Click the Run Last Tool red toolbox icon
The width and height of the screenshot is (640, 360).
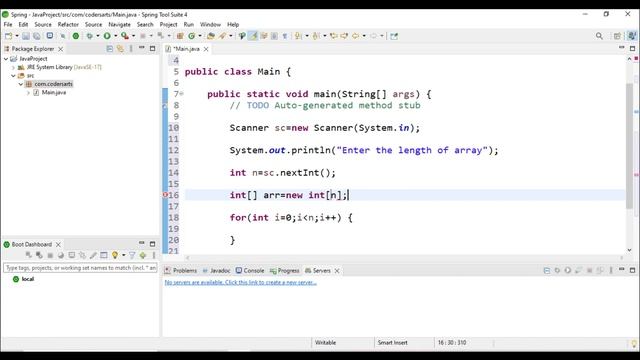125,36
